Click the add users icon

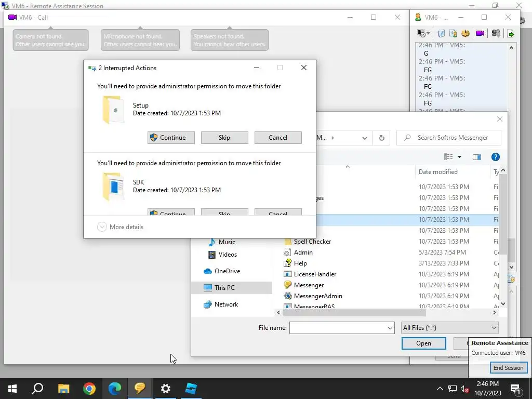coord(496,33)
